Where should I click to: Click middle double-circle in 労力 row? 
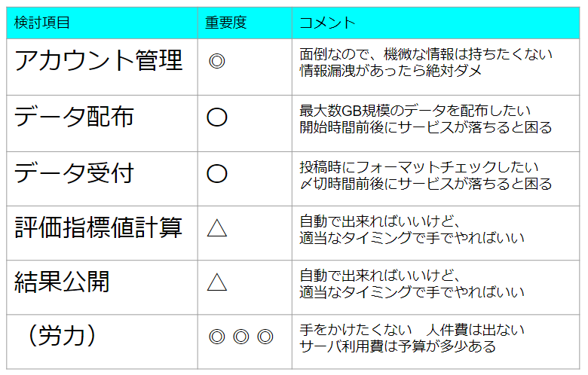[240, 337]
